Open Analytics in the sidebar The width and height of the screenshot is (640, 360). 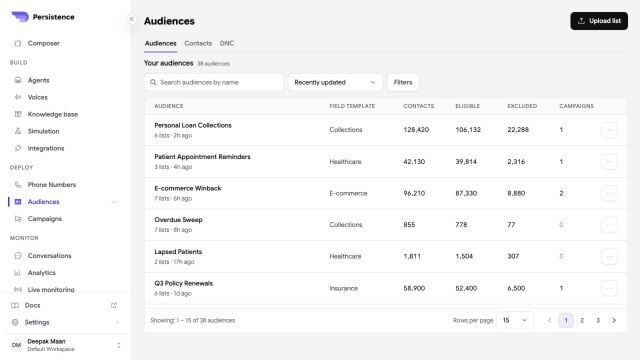42,273
